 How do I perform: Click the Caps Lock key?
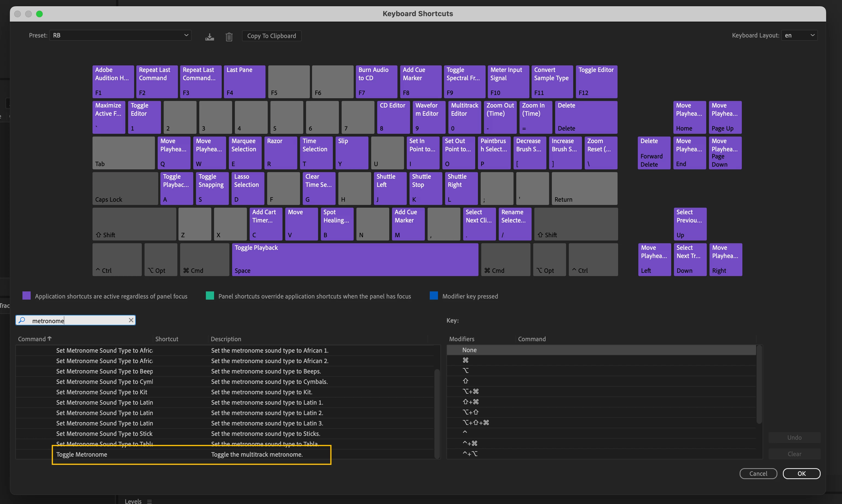pos(125,189)
